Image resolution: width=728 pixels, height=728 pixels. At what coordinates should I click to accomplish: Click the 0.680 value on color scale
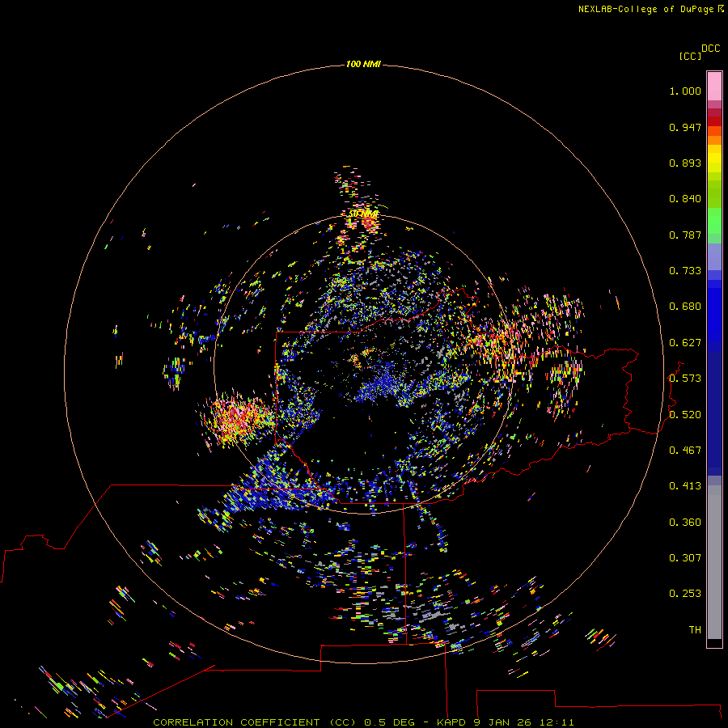tap(685, 307)
